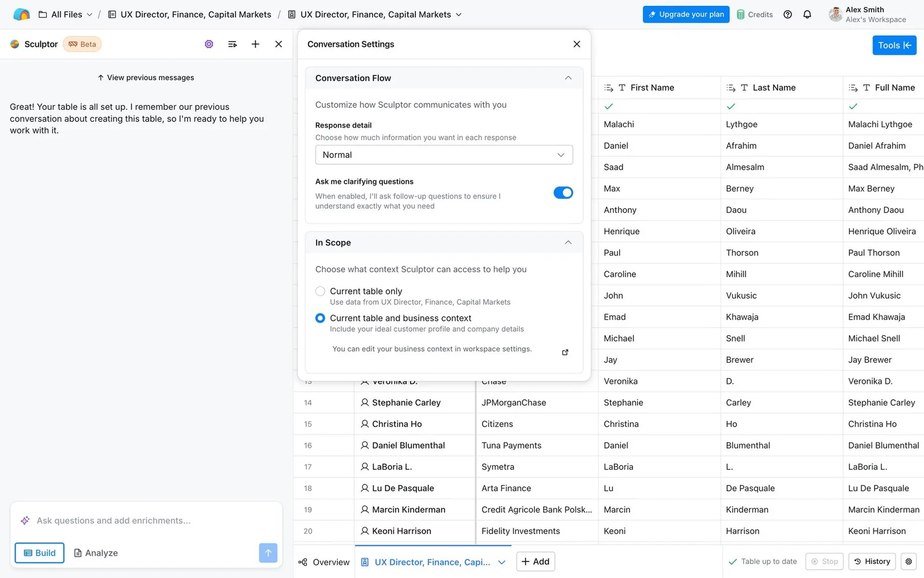Viewport: 924px width, 578px height.
Task: Click the LaBoria L. person cell
Action: [414, 466]
